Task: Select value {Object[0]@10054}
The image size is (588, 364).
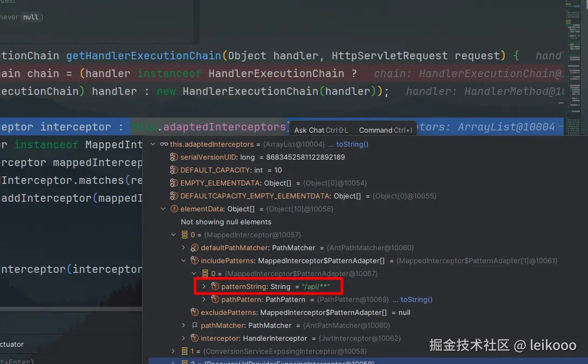Action: pos(335,183)
